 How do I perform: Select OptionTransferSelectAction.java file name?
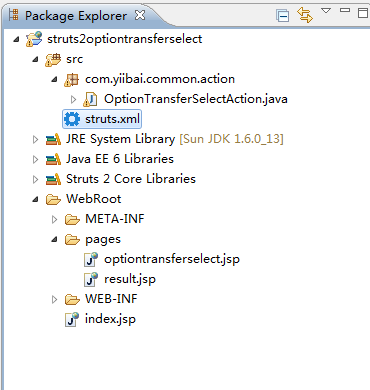coord(196,99)
